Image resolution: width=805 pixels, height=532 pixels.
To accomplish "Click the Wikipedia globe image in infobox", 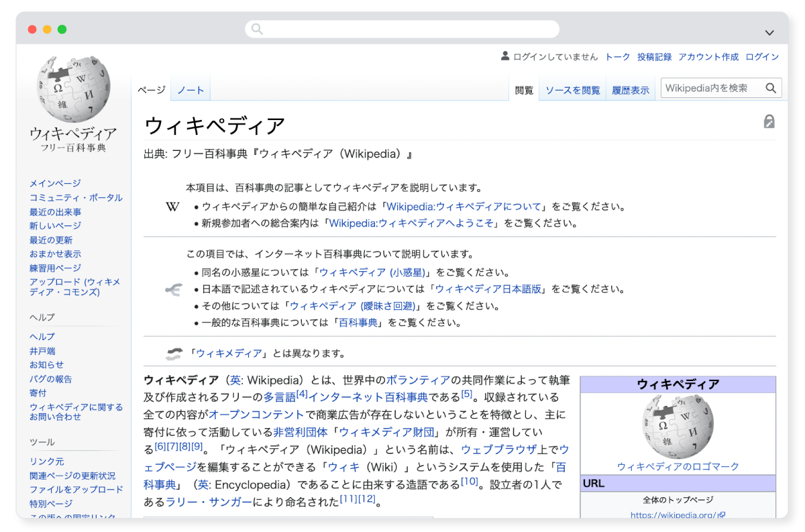I will [678, 427].
